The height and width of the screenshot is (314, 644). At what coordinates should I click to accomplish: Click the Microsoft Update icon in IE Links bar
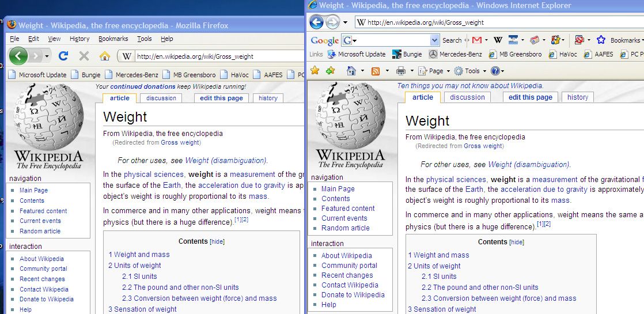(x=331, y=54)
